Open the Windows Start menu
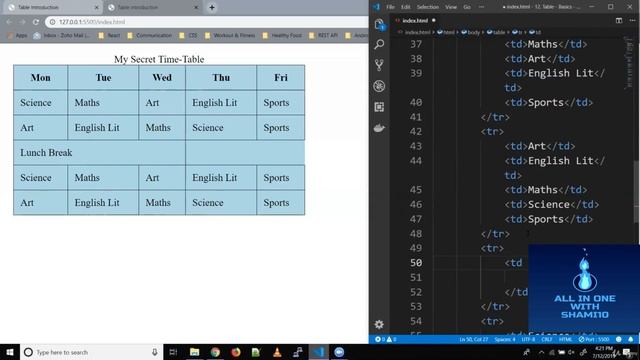The height and width of the screenshot is (360, 640). 10,352
